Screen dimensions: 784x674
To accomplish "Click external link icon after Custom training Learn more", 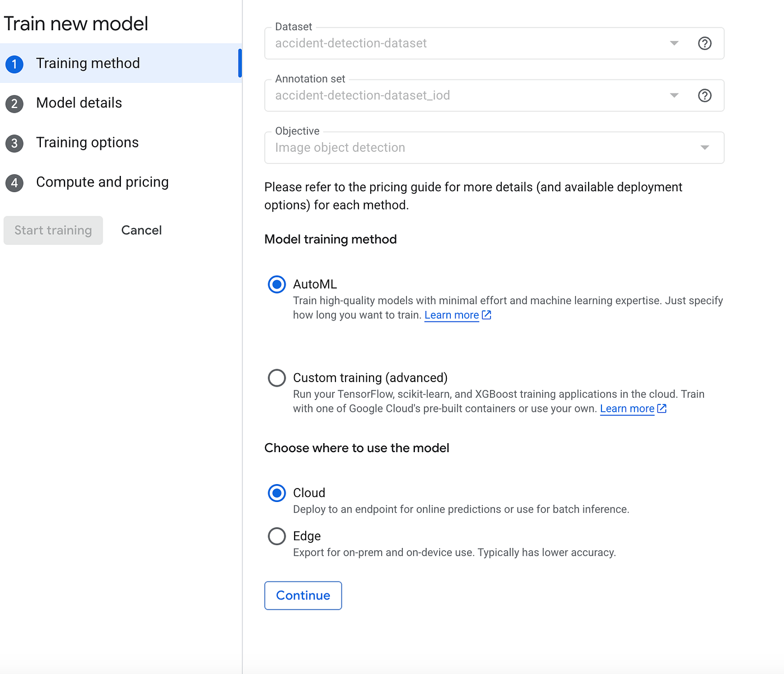I will 662,408.
